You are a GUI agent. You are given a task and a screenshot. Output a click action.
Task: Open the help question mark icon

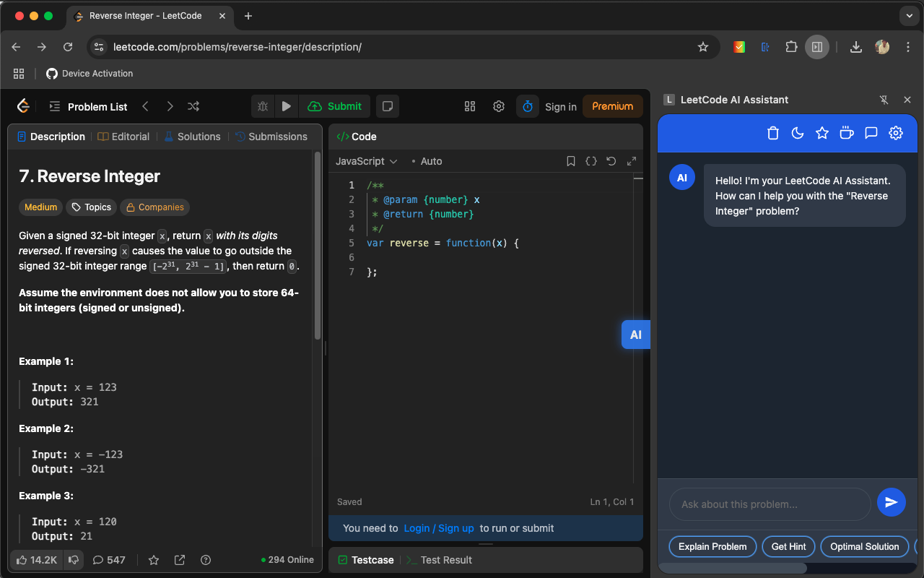point(206,560)
